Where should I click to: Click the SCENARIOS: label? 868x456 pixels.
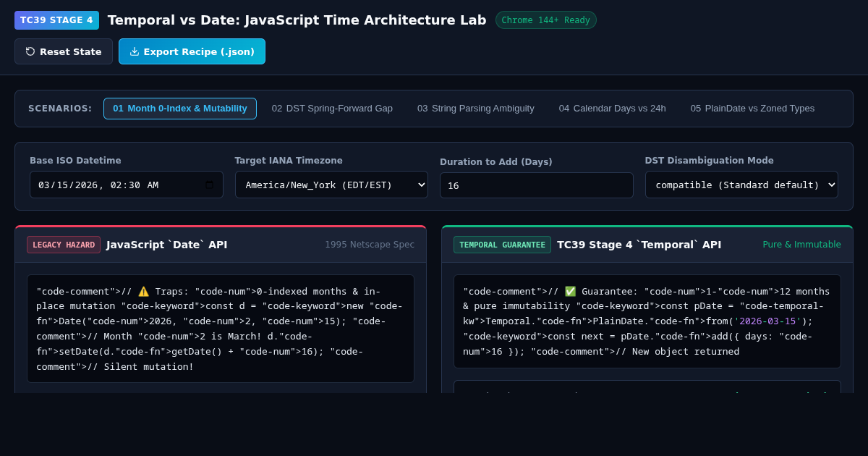click(x=60, y=109)
